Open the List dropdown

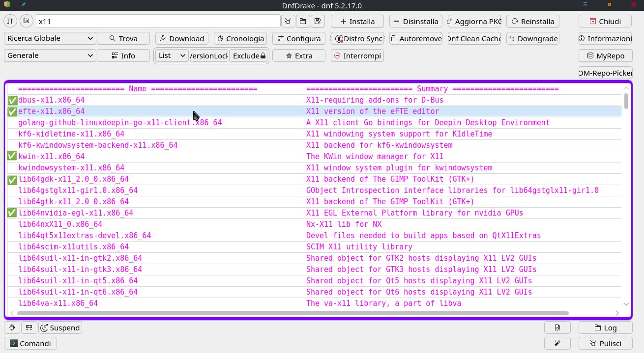172,55
